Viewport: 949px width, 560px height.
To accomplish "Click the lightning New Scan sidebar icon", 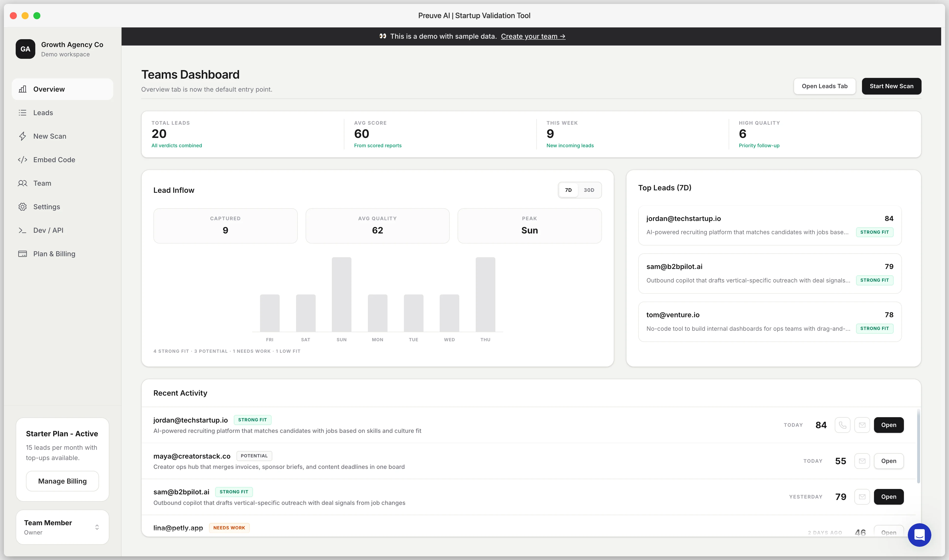I will (x=23, y=136).
